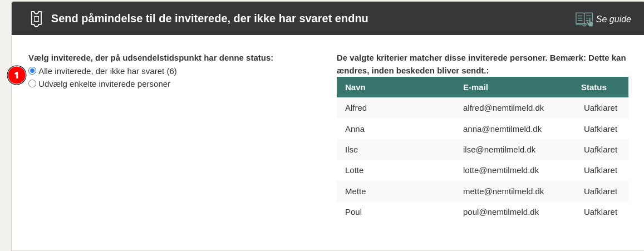The height and width of the screenshot is (251, 644).
Task: Select the Lotte row name
Action: (355, 170)
